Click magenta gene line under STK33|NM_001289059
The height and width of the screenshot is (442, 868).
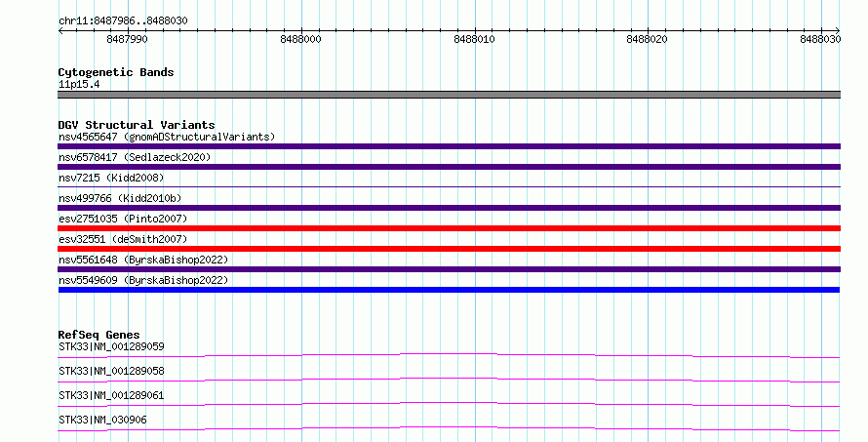[449, 355]
